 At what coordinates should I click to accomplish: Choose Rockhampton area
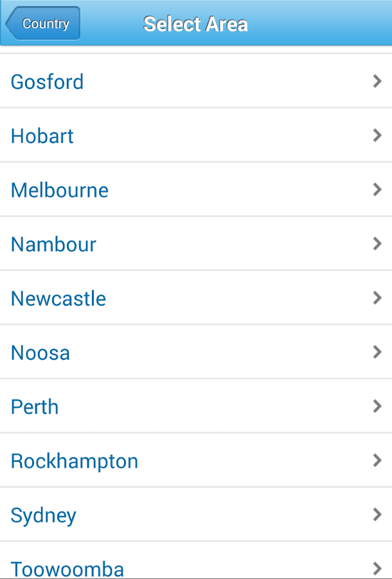pyautogui.click(x=75, y=461)
